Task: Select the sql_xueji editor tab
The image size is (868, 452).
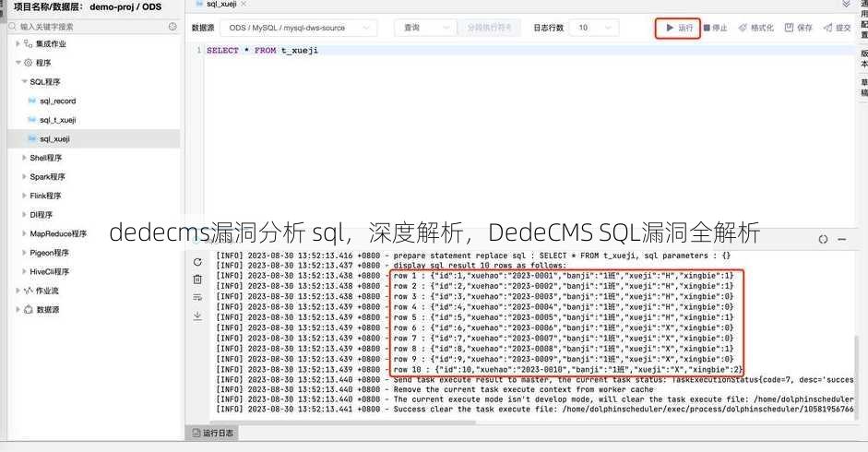Action: pyautogui.click(x=221, y=4)
